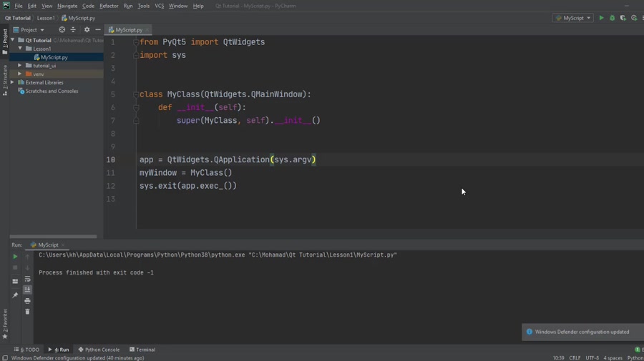Rerun the script in the Run panel

tap(15, 257)
